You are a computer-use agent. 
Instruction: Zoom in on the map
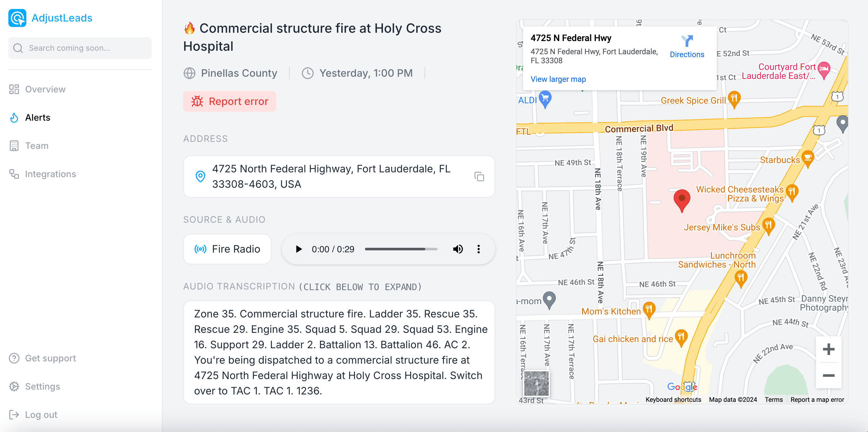click(x=828, y=349)
